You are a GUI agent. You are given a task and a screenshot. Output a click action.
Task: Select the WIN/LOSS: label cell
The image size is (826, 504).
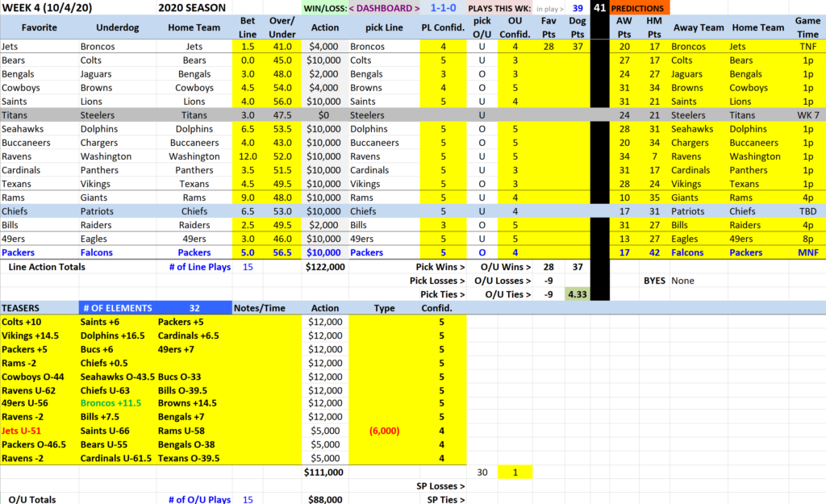tap(325, 8)
